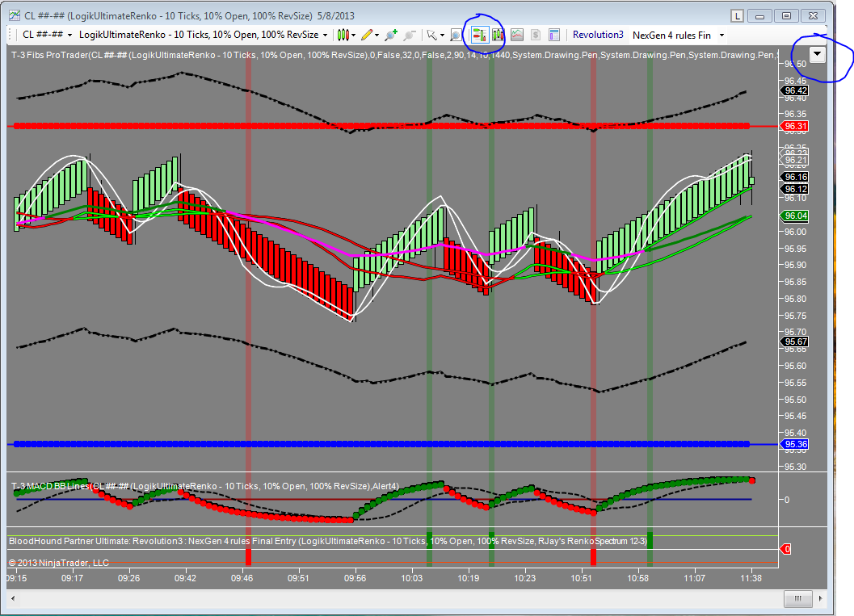
Task: Select the pencil drawing tools icon
Action: 367,36
